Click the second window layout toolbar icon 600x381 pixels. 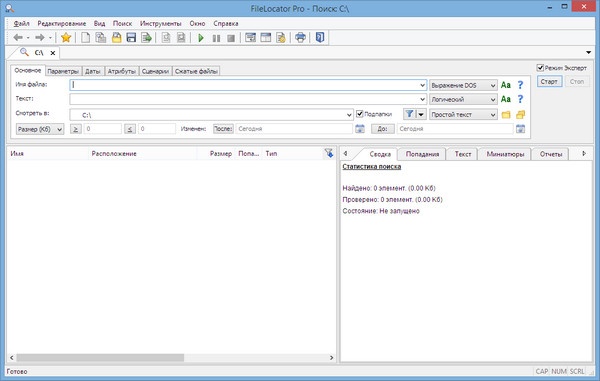266,37
